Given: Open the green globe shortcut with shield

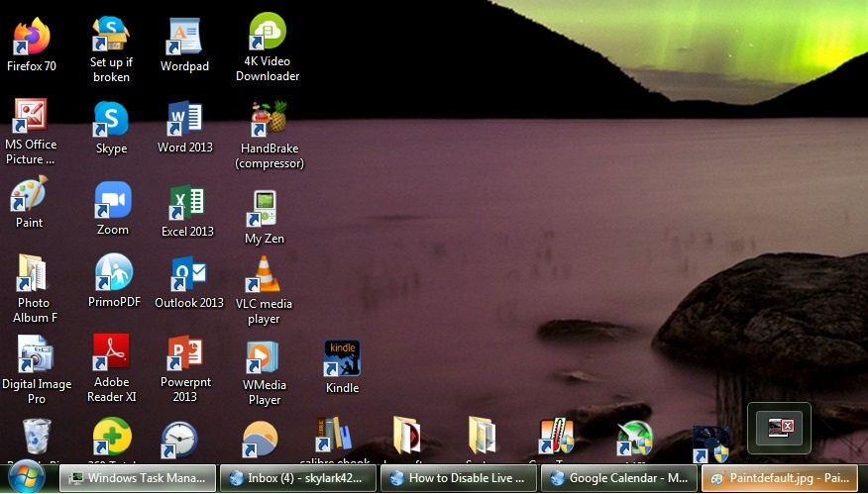Looking at the screenshot, I should pos(635,439).
